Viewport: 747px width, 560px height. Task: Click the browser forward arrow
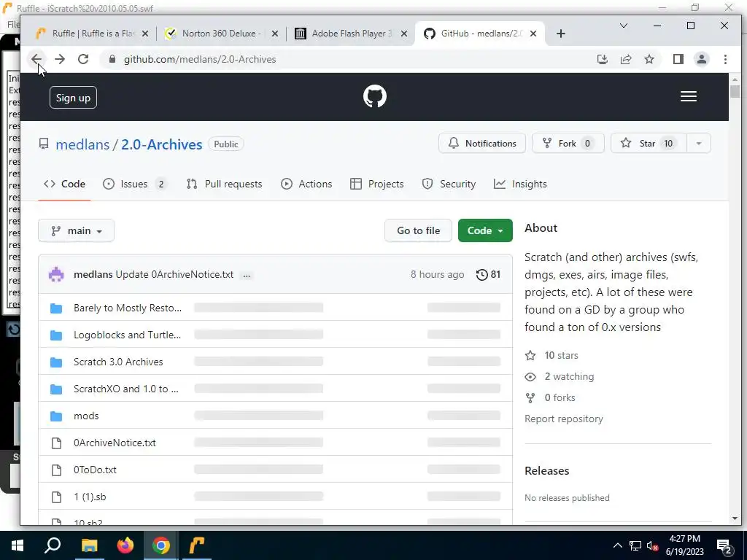pyautogui.click(x=60, y=59)
